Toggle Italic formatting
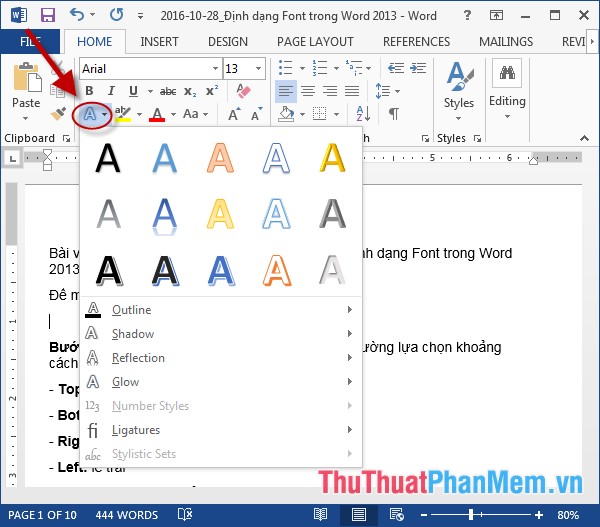The image size is (600, 527). point(111,91)
